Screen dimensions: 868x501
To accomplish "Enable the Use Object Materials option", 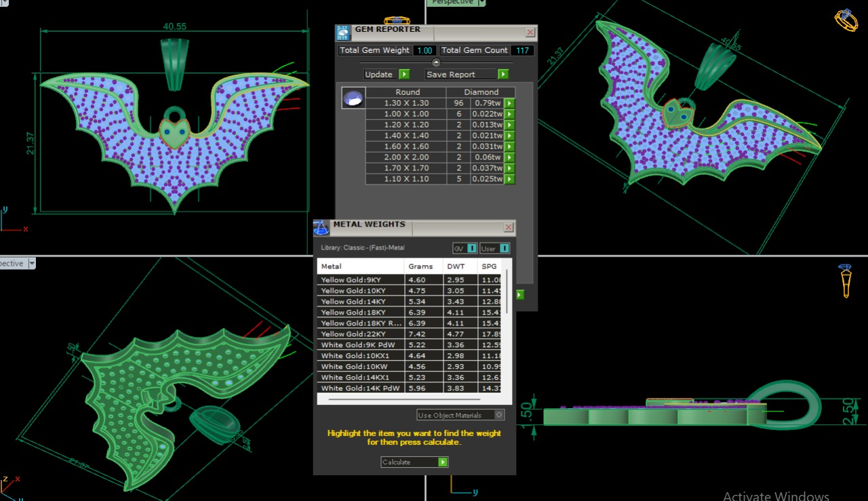I will click(499, 415).
